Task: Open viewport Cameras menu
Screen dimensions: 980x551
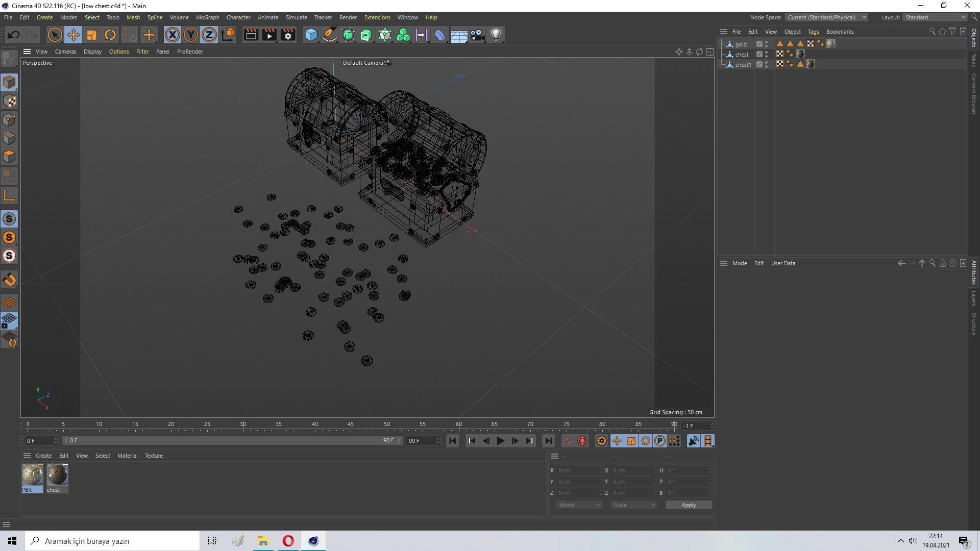Action: tap(65, 52)
